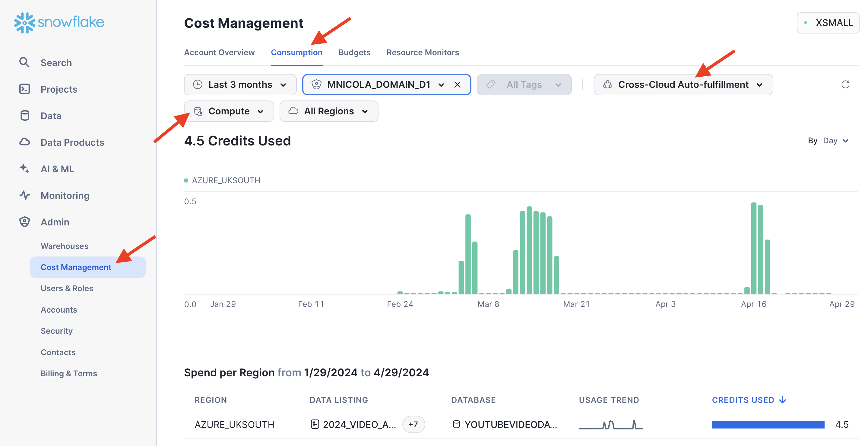
Task: Click the Admin shield icon
Action: [x=24, y=222]
